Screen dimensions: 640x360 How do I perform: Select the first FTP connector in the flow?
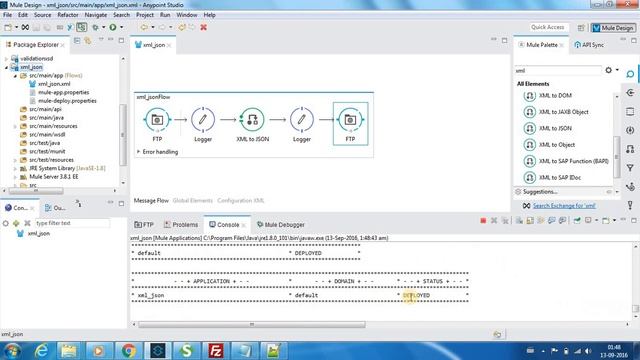(157, 120)
